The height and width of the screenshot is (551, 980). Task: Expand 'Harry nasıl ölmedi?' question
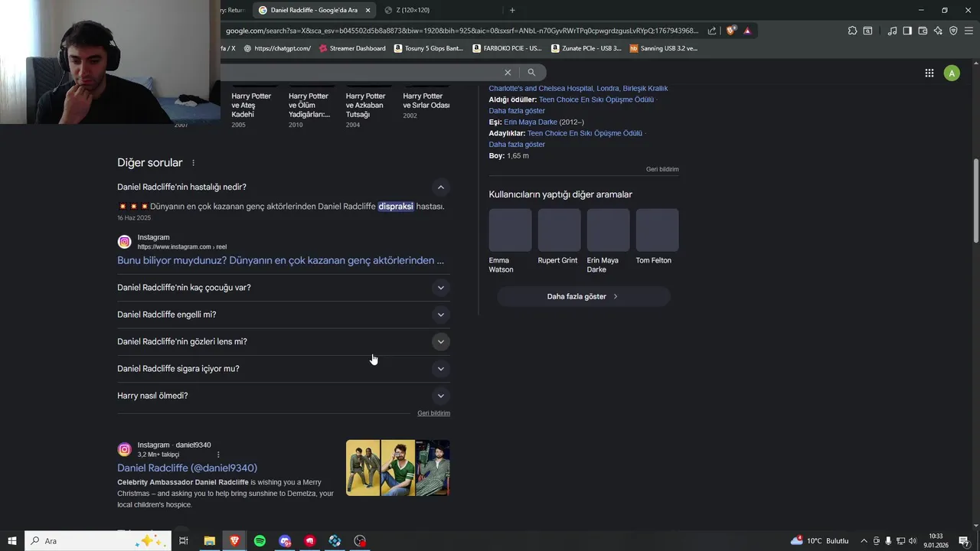tap(440, 396)
